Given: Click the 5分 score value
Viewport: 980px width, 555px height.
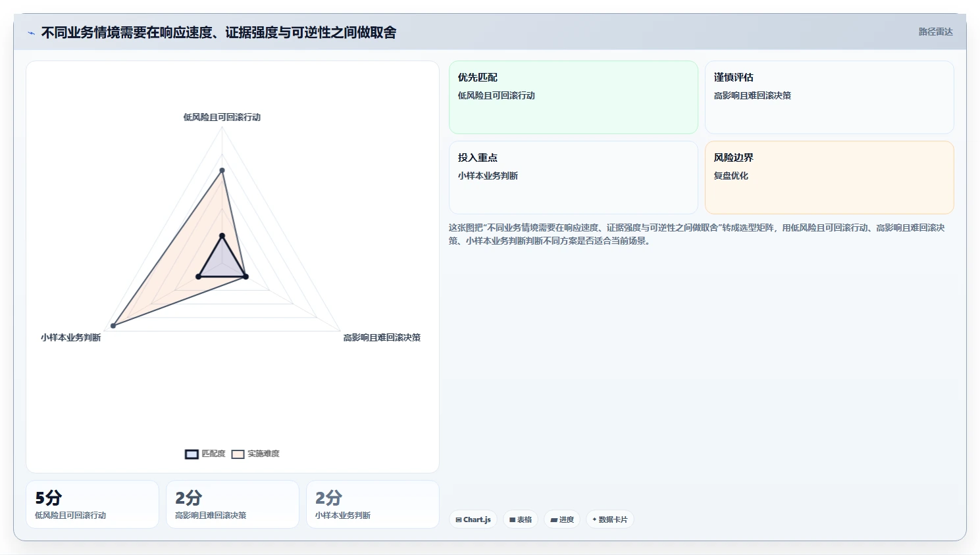Looking at the screenshot, I should click(48, 498).
